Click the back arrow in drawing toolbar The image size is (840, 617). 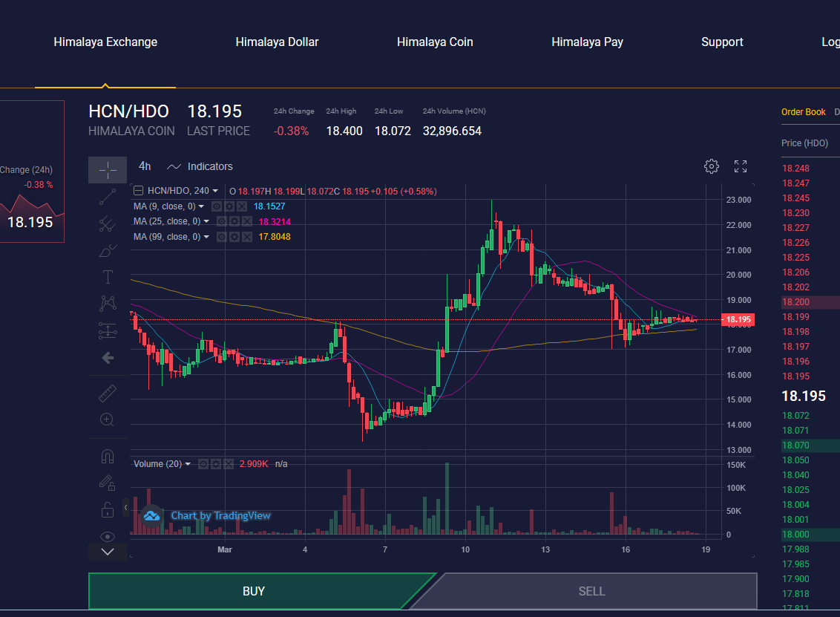tap(108, 358)
